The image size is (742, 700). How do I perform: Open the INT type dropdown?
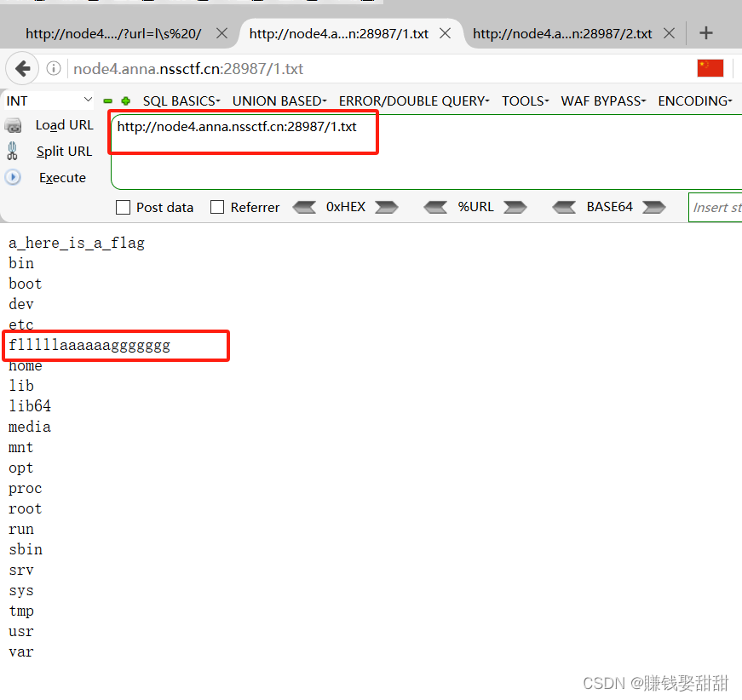point(47,100)
